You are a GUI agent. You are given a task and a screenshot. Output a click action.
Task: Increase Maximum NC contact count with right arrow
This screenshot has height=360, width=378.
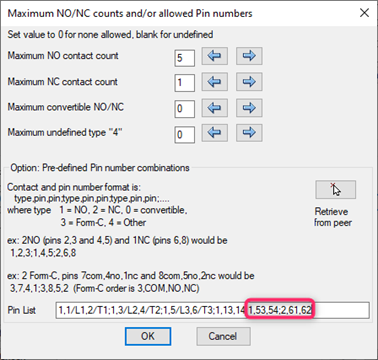pyautogui.click(x=249, y=82)
